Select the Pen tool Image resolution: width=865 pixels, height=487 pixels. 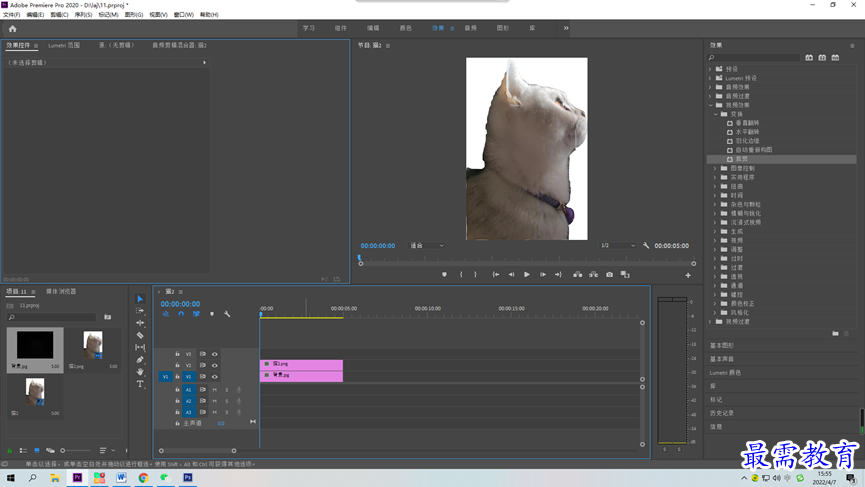click(140, 360)
